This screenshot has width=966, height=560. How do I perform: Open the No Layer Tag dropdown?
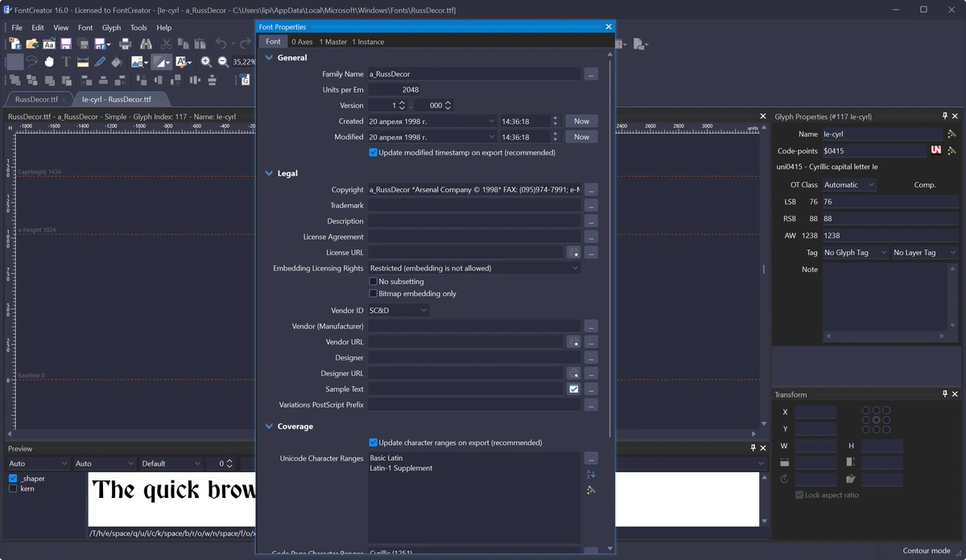click(924, 253)
